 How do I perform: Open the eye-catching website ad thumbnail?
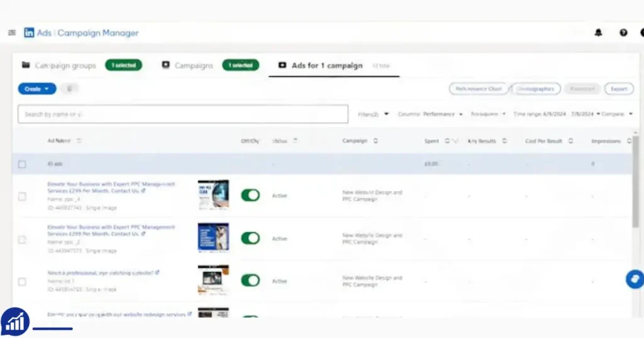point(213,280)
